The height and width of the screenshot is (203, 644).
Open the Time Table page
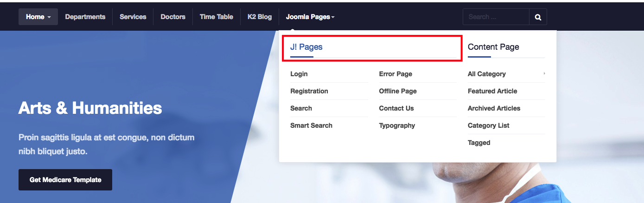(217, 17)
